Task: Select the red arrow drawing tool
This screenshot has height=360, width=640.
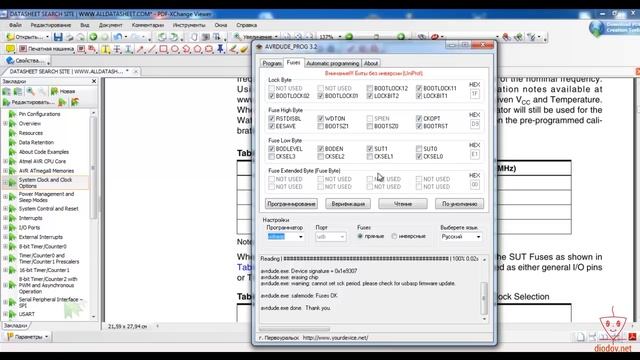Action: [140, 49]
